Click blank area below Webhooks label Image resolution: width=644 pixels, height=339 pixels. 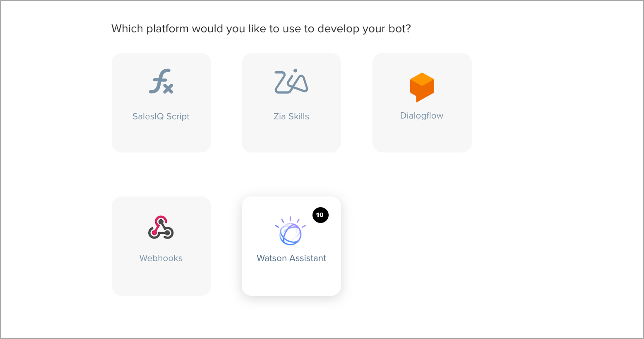coord(161,280)
